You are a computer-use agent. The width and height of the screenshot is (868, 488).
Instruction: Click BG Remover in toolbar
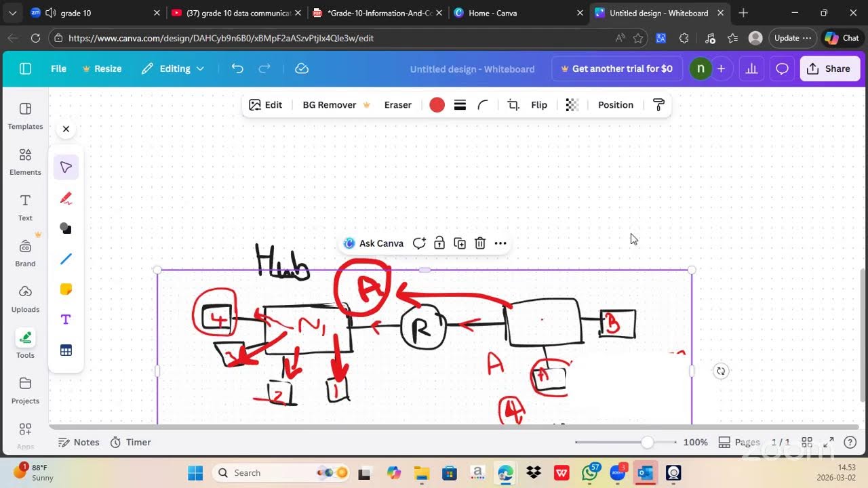point(336,105)
